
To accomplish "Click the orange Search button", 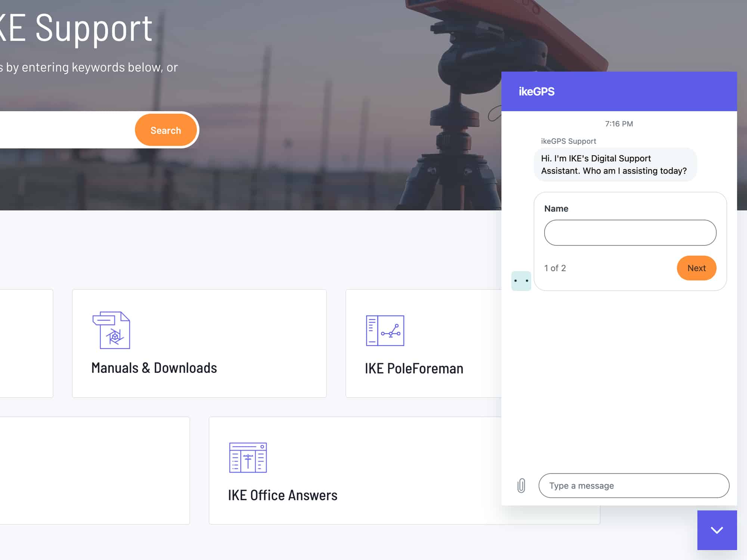I will [166, 130].
